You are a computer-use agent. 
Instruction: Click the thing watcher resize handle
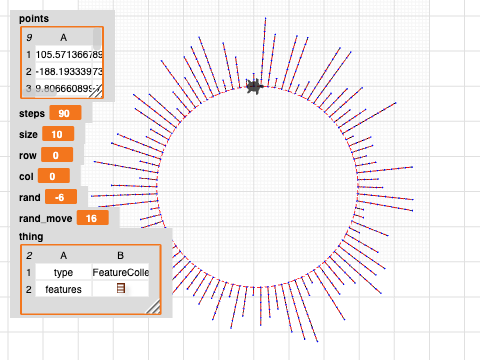[x=153, y=307]
